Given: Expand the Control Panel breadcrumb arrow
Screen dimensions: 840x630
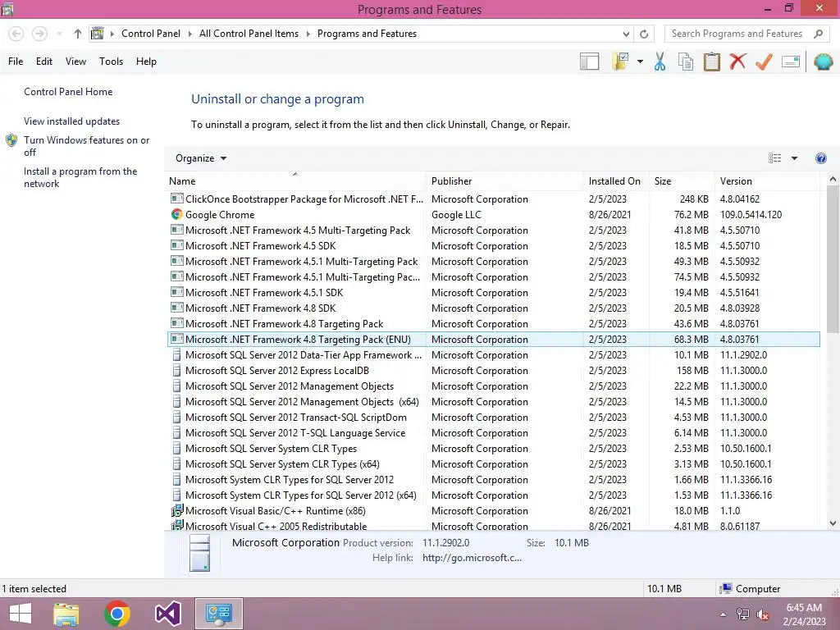Looking at the screenshot, I should (189, 34).
